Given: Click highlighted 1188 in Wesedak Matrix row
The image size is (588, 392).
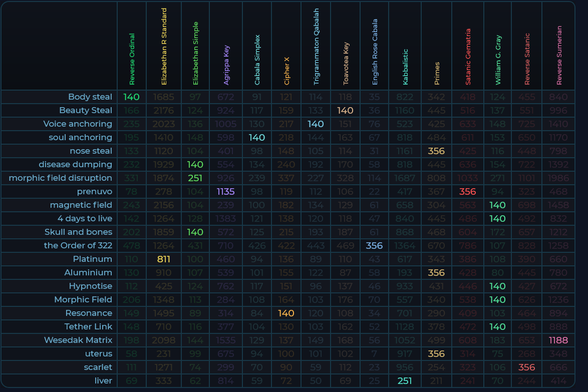Looking at the screenshot, I should (558, 340).
